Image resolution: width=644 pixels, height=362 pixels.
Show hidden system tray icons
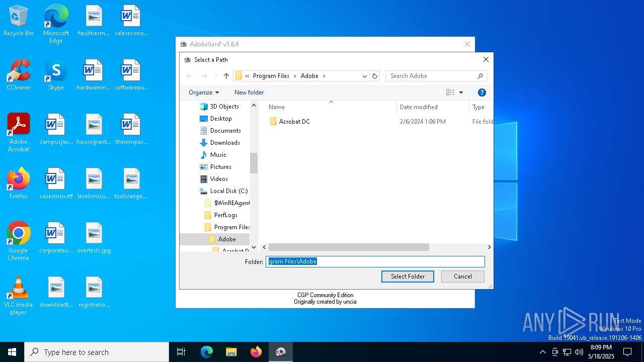pos(542,352)
